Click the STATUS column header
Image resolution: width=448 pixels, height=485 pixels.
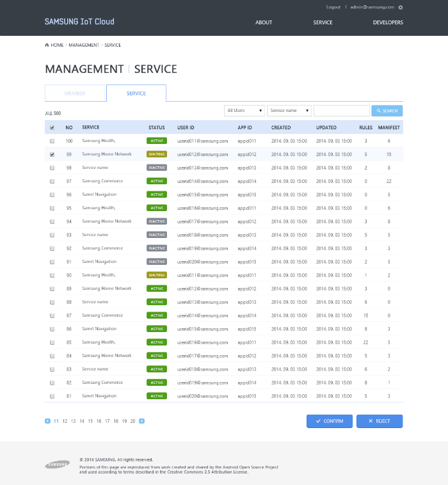tap(157, 127)
